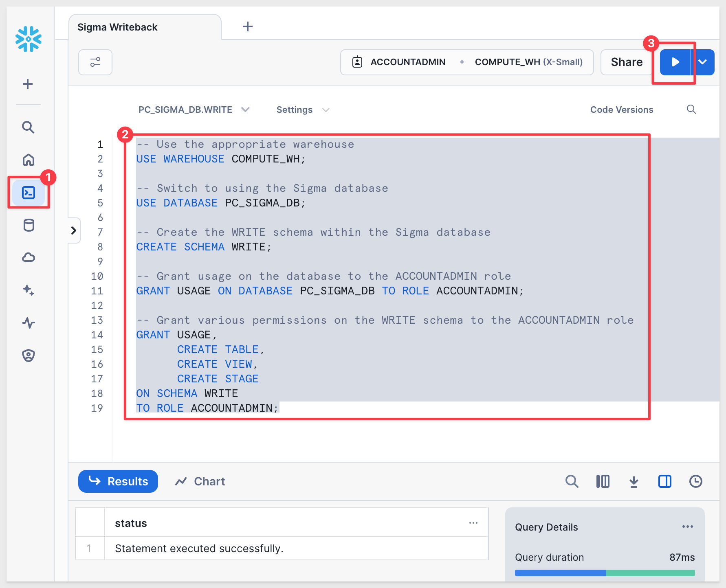This screenshot has height=588, width=726.
Task: Click the sidebar plus create icon
Action: click(x=28, y=84)
